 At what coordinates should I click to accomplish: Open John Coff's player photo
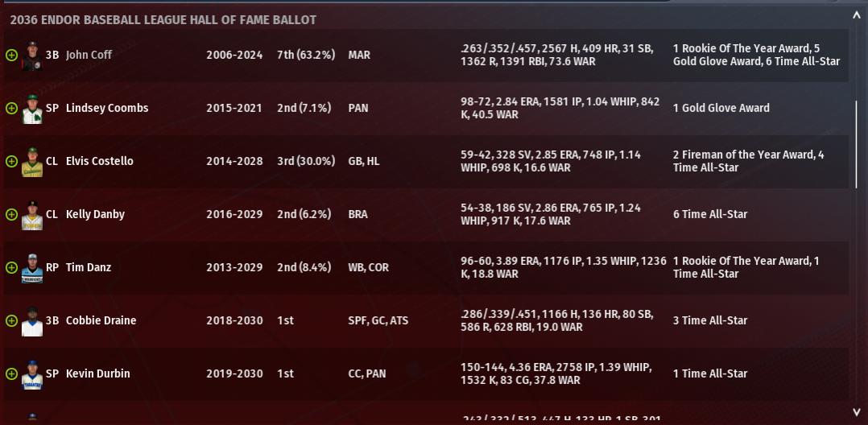31,56
